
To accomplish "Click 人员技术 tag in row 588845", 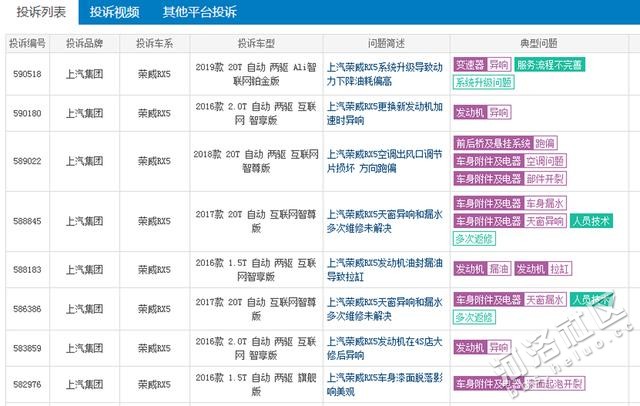I will point(591,221).
